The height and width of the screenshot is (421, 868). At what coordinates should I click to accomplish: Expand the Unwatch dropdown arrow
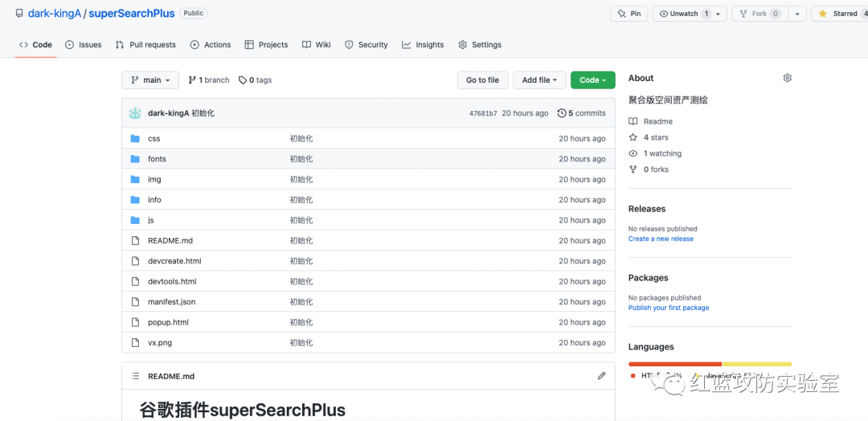[x=719, y=14]
